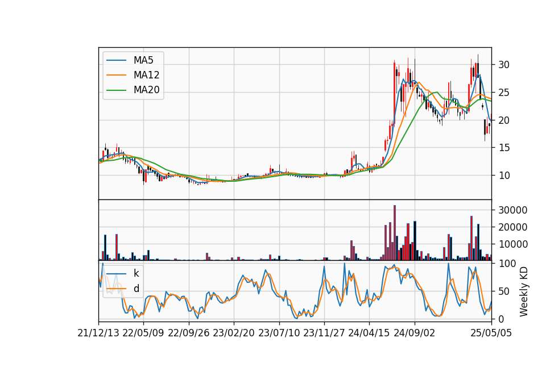Click the MA12 legend label
Image resolution: width=546 pixels, height=392 pixels.
coord(146,75)
